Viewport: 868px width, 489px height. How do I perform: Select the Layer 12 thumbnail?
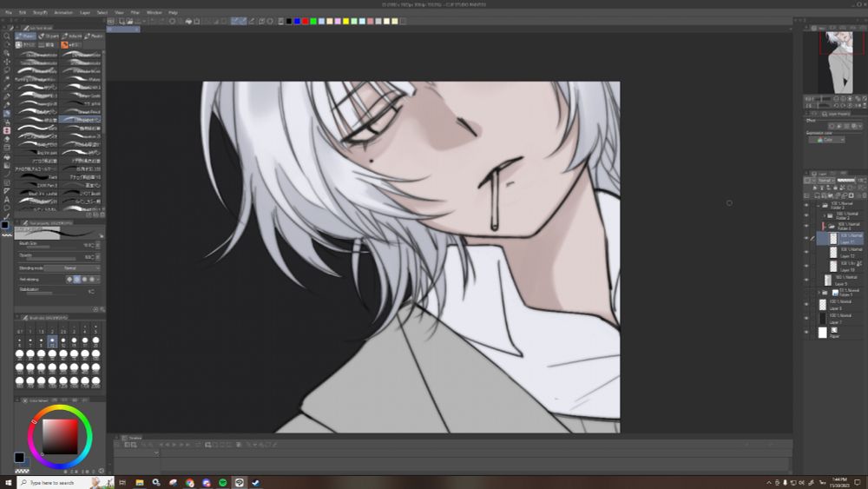pos(833,253)
